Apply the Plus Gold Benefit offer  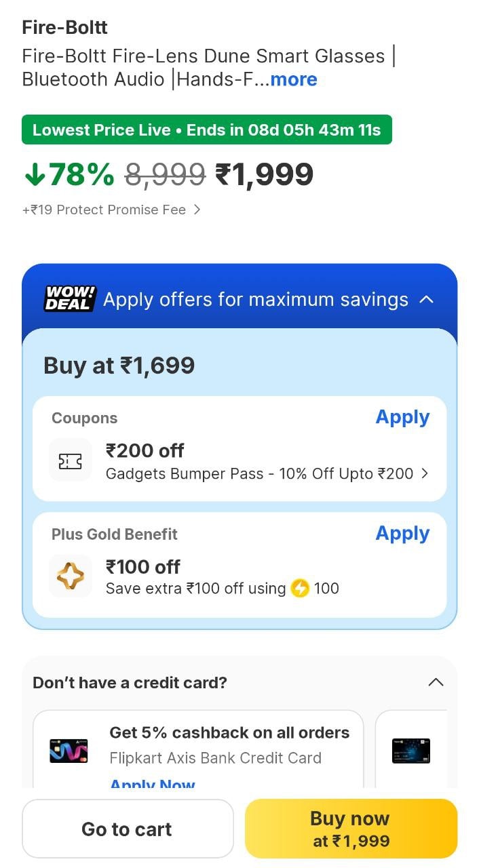coord(402,534)
